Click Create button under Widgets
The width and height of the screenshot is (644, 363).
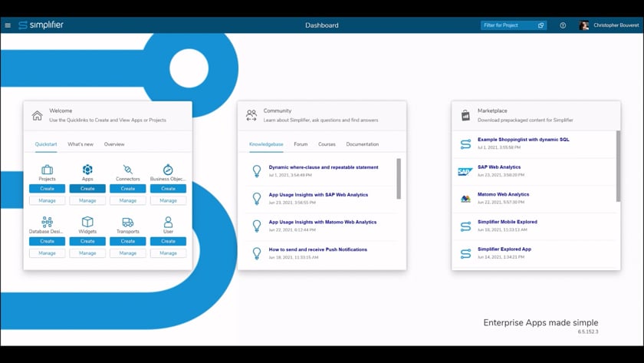pyautogui.click(x=87, y=241)
